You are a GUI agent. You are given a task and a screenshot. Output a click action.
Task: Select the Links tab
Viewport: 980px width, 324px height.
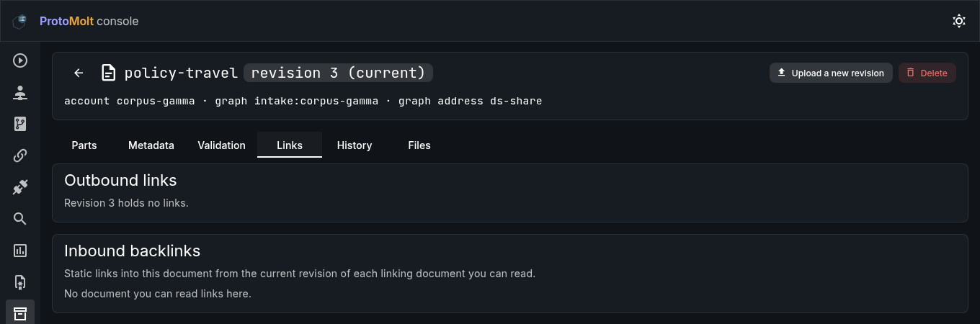pos(290,145)
